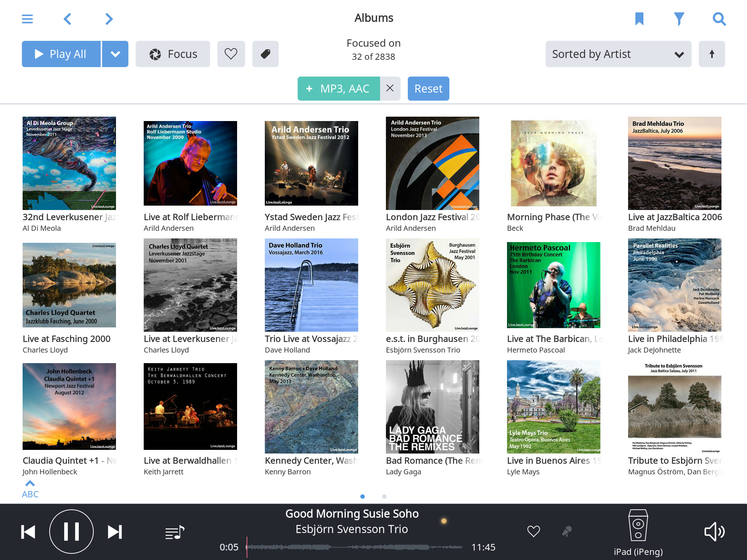This screenshot has width=747, height=560.
Task: Open Live at Berwaldhallen album cover
Action: [x=190, y=407]
